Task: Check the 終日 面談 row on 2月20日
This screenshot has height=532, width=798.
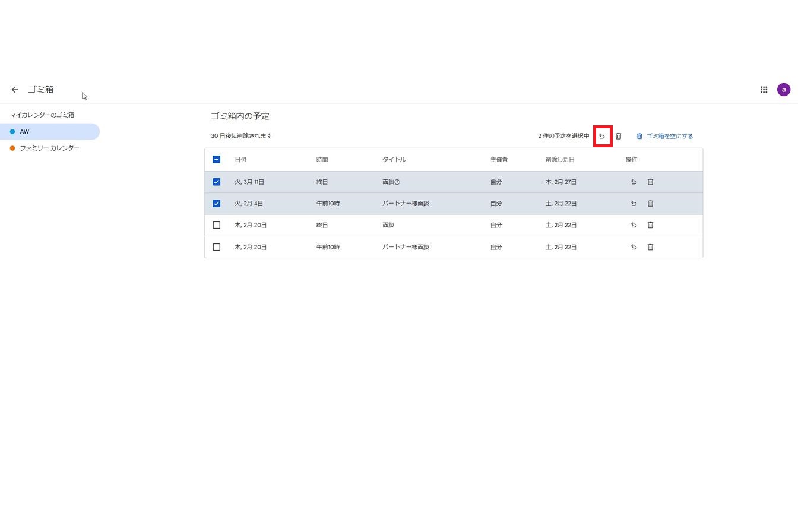Action: (216, 225)
